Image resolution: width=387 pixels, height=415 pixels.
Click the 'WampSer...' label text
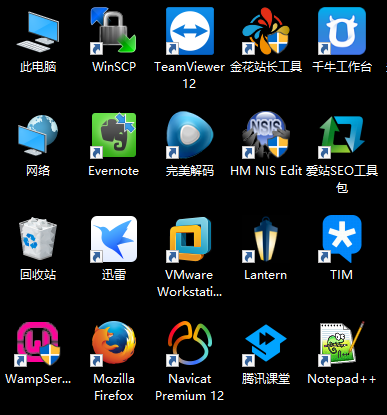pos(38,379)
